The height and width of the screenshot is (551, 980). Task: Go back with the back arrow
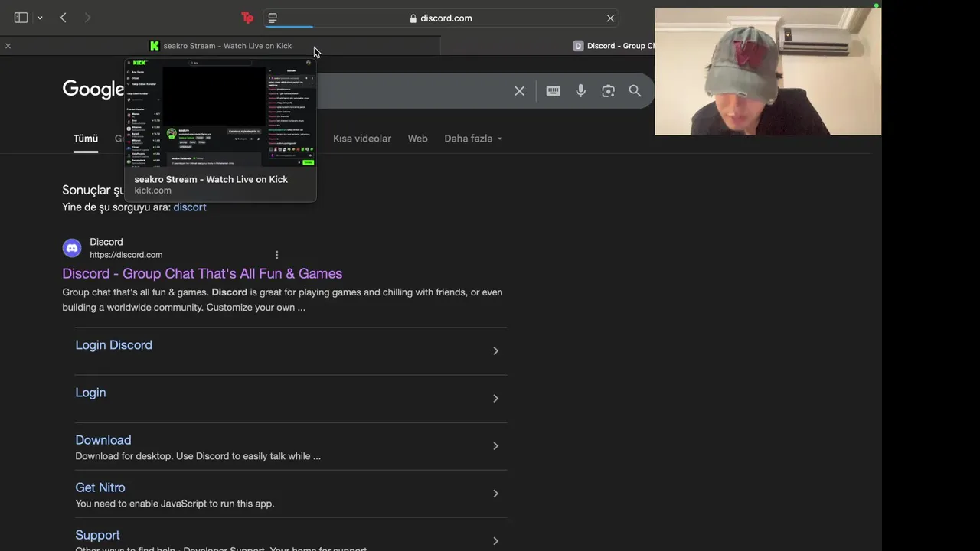tap(64, 18)
